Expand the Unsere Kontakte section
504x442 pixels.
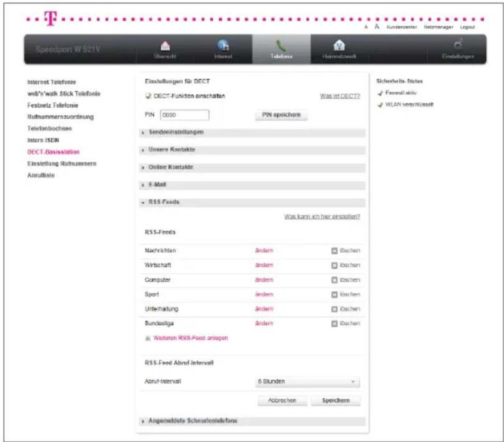point(252,150)
